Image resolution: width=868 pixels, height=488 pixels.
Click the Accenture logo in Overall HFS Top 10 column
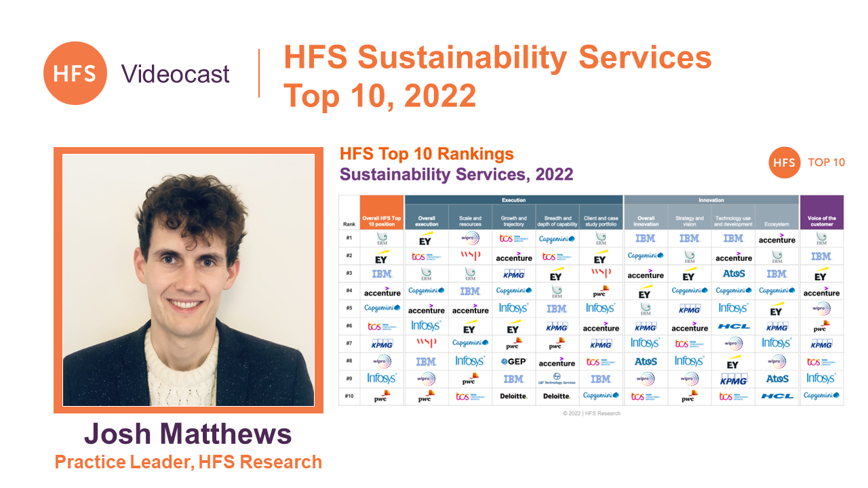point(382,291)
